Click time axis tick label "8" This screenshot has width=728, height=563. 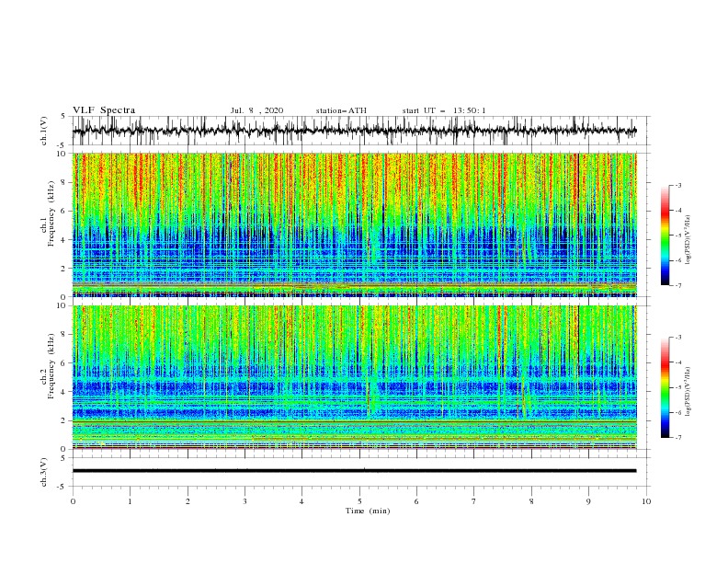(531, 501)
